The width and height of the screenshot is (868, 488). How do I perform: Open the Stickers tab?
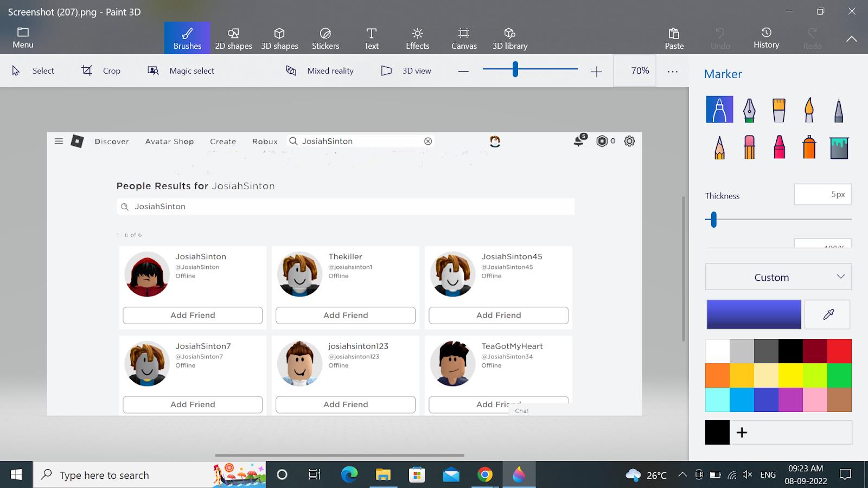pyautogui.click(x=325, y=38)
